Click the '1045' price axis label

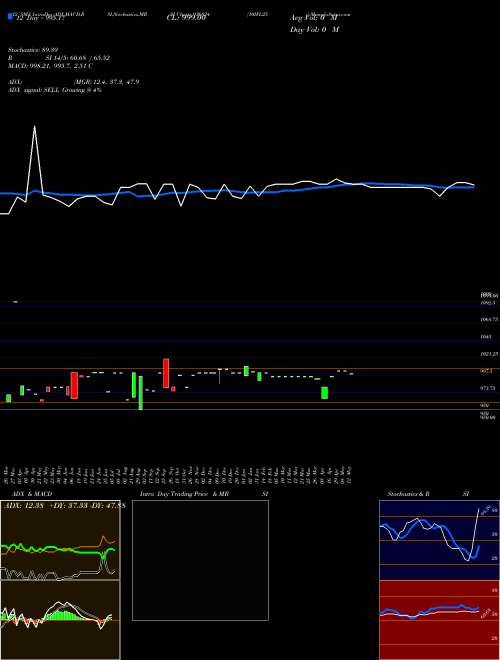(x=486, y=337)
